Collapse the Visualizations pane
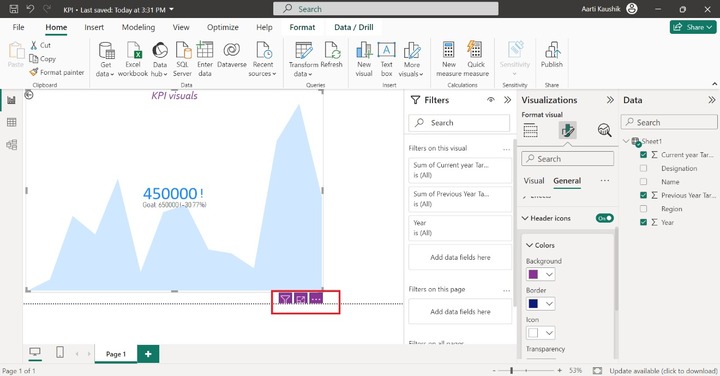 [610, 100]
